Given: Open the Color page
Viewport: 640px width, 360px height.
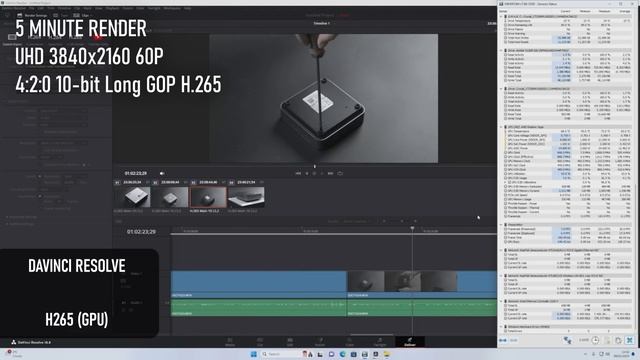Looking at the screenshot, I should click(x=350, y=342).
